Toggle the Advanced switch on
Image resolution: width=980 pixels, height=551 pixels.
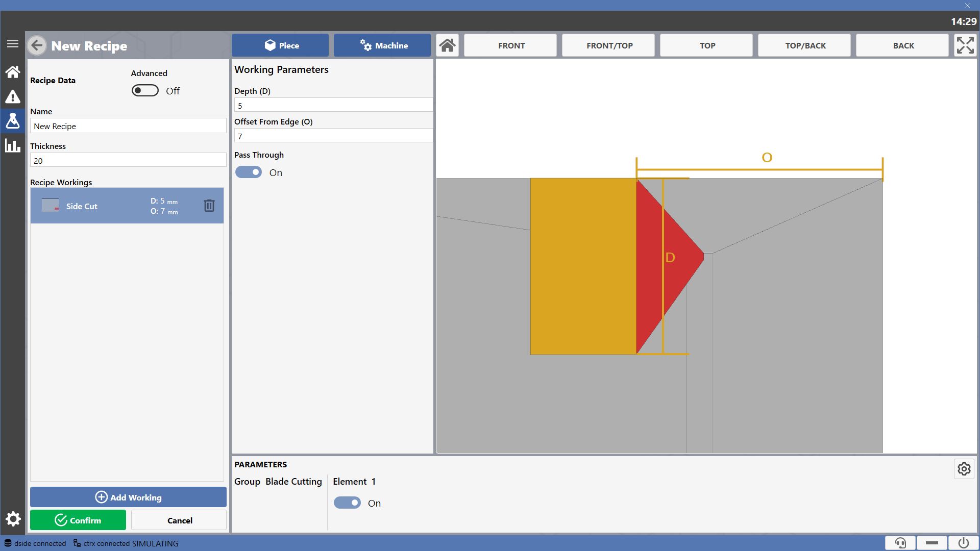pyautogui.click(x=145, y=90)
